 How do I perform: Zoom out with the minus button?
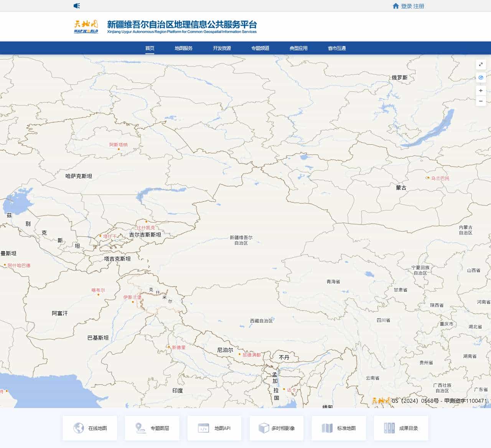(481, 101)
